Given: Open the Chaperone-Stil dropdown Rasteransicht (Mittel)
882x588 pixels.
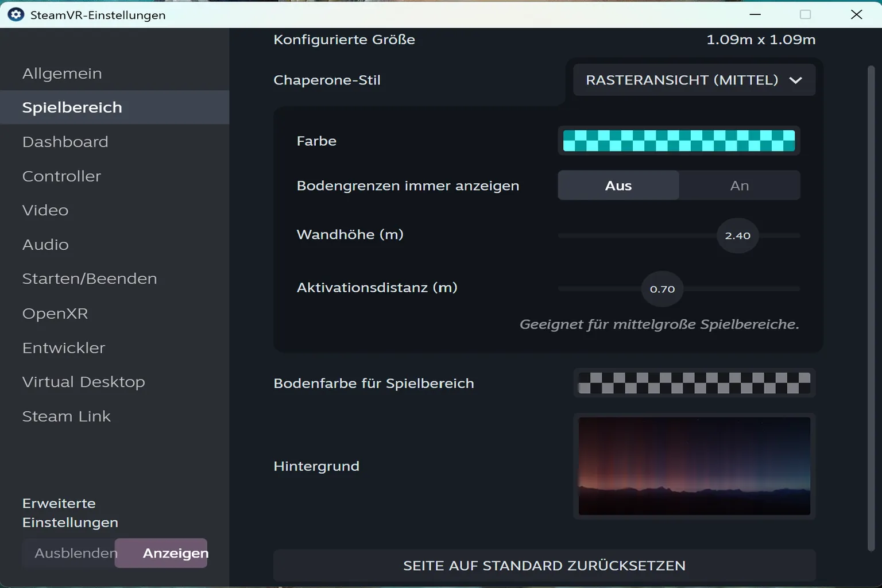Looking at the screenshot, I should tap(694, 80).
